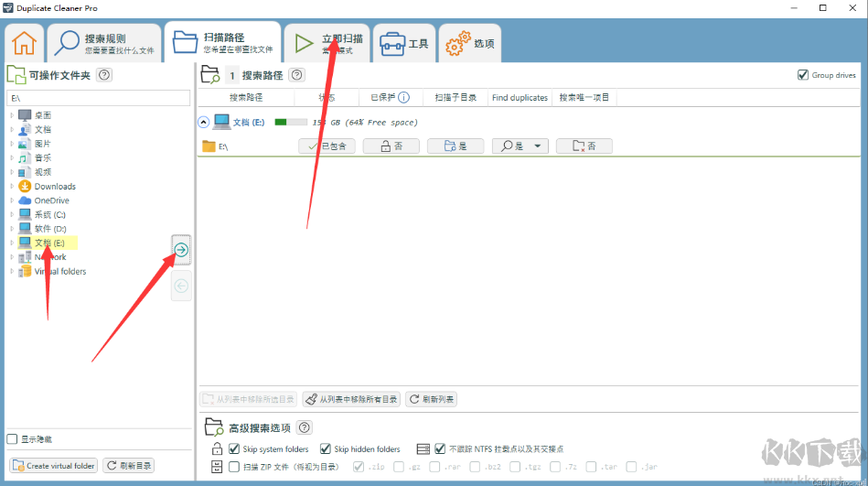Viewport: 868px width, 486px height.
Task: Click the 文档 (E:) drive computer icon in path list
Action: pyautogui.click(x=222, y=122)
